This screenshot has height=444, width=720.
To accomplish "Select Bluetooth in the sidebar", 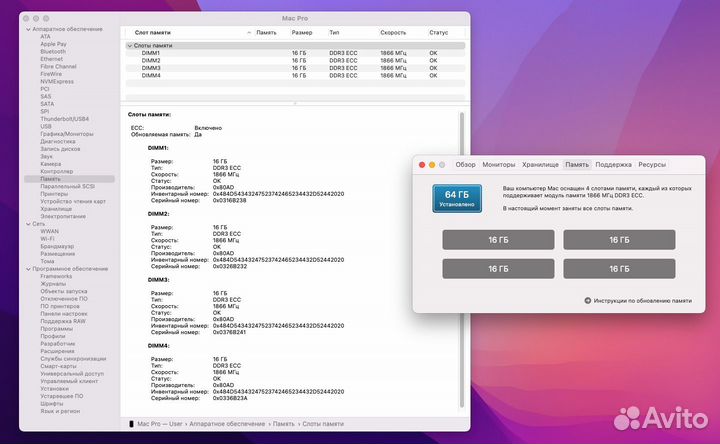I will tap(53, 52).
